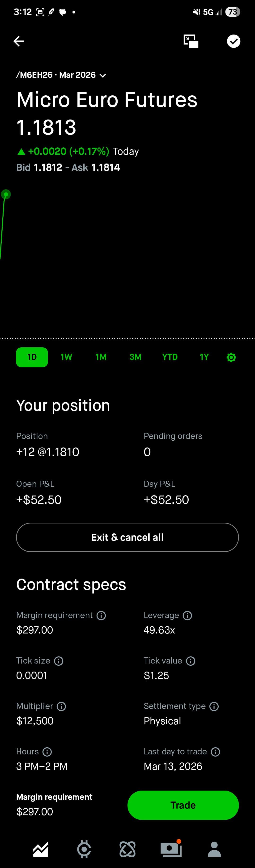Open the picture-in-picture chart icon
Image resolution: width=255 pixels, height=868 pixels.
[x=191, y=41]
